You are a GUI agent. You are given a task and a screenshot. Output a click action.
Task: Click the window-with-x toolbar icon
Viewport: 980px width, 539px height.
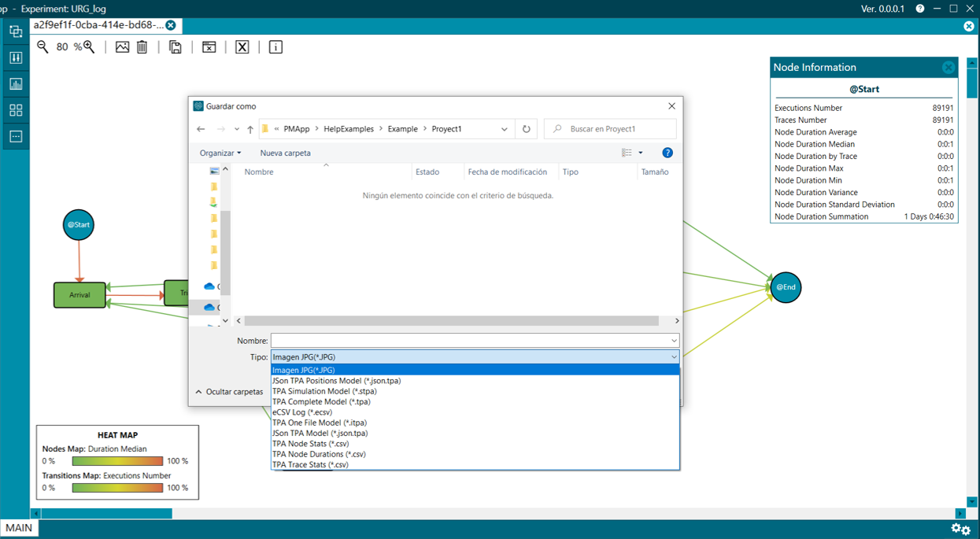click(x=209, y=47)
